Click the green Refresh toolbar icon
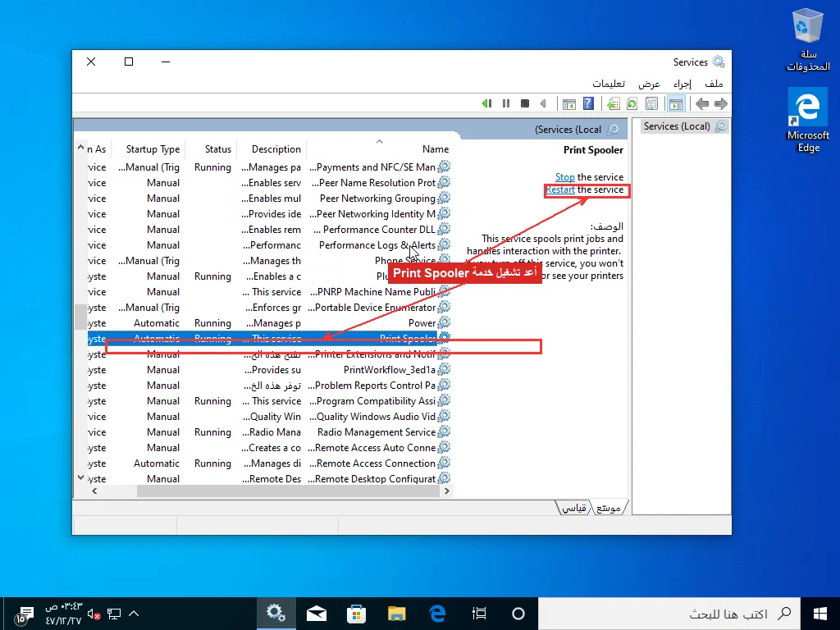Image resolution: width=840 pixels, height=630 pixels. coord(632,103)
